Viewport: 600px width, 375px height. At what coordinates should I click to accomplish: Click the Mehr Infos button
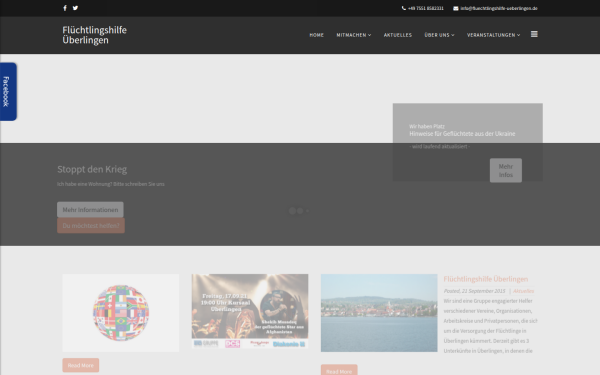(x=505, y=170)
